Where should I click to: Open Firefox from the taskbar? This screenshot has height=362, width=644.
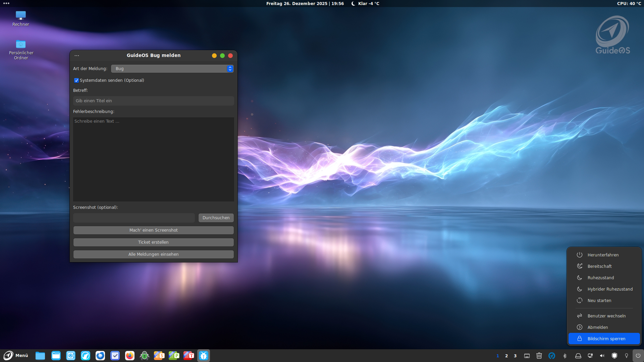click(129, 356)
